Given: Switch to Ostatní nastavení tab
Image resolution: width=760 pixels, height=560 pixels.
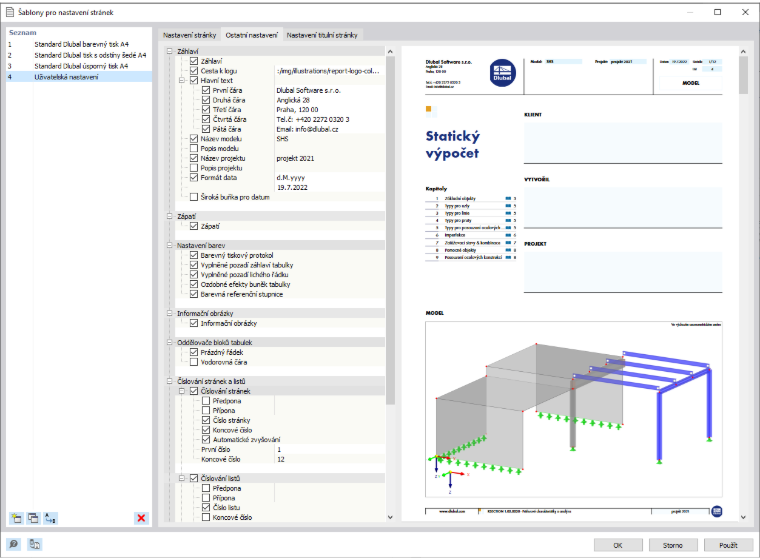Looking at the screenshot, I should 252,35.
